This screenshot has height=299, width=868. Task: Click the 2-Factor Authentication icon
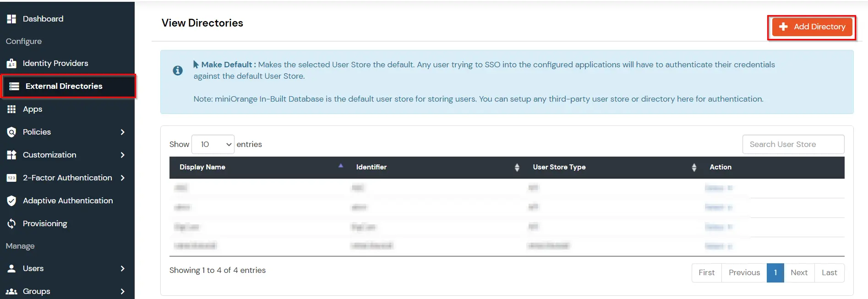[x=11, y=178]
